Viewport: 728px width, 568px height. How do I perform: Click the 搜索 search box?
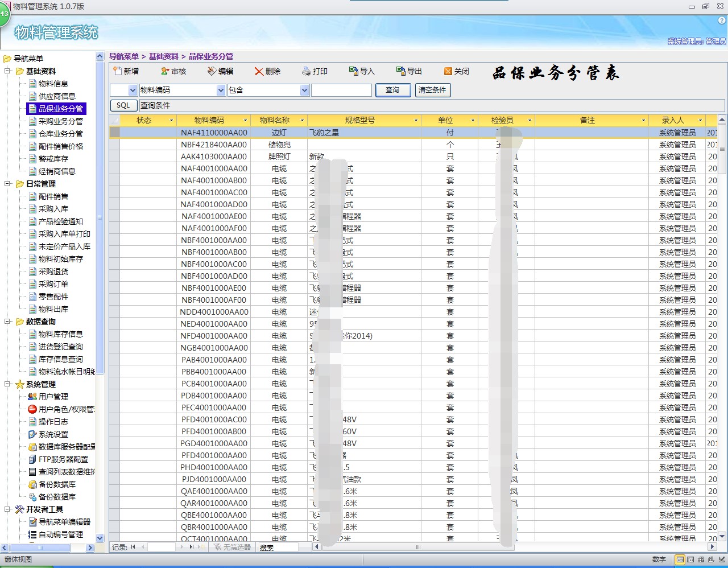coord(278,547)
